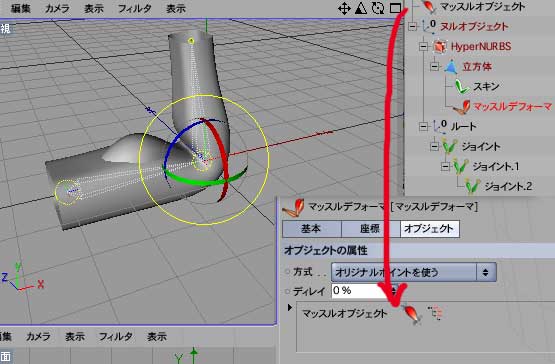Select the HyperNURBS row label
The width and height of the screenshot is (555, 364).
(481, 46)
